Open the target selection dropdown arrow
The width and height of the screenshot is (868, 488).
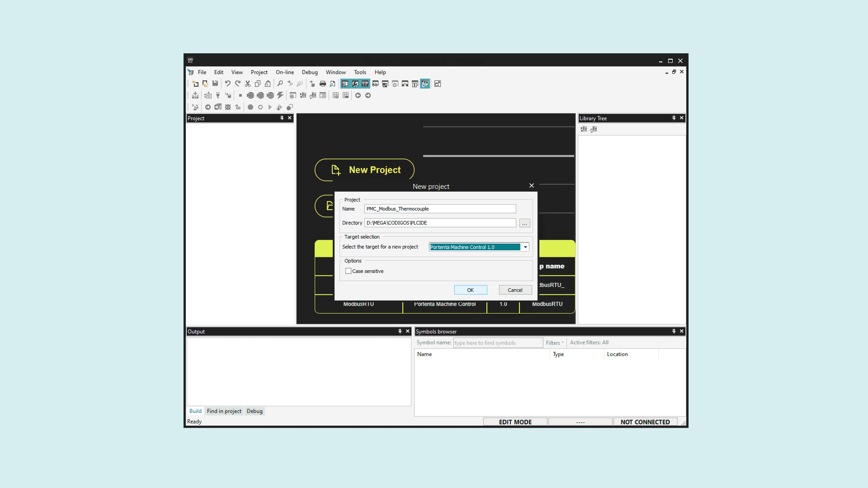525,247
